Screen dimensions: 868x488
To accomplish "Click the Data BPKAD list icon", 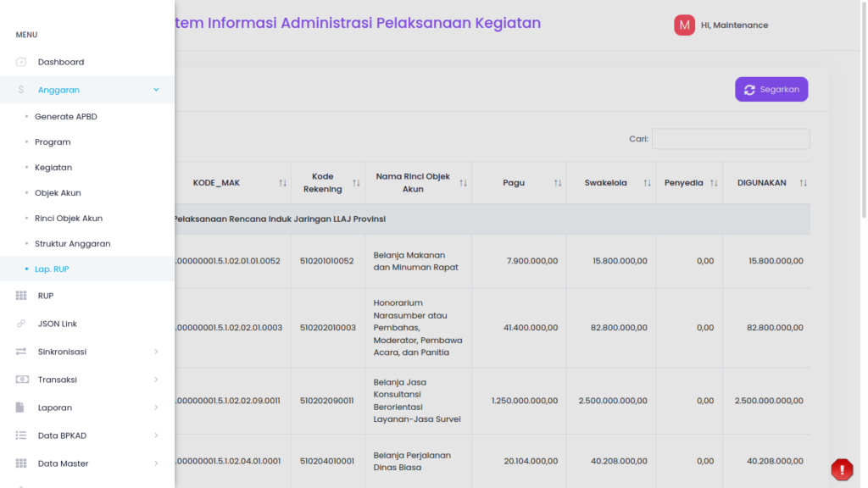I will point(21,435).
